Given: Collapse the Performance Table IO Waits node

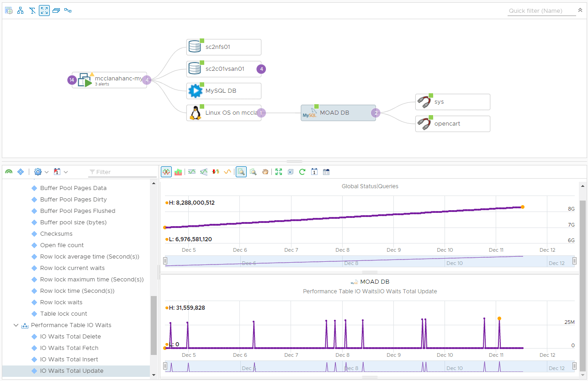Looking at the screenshot, I should [16, 325].
